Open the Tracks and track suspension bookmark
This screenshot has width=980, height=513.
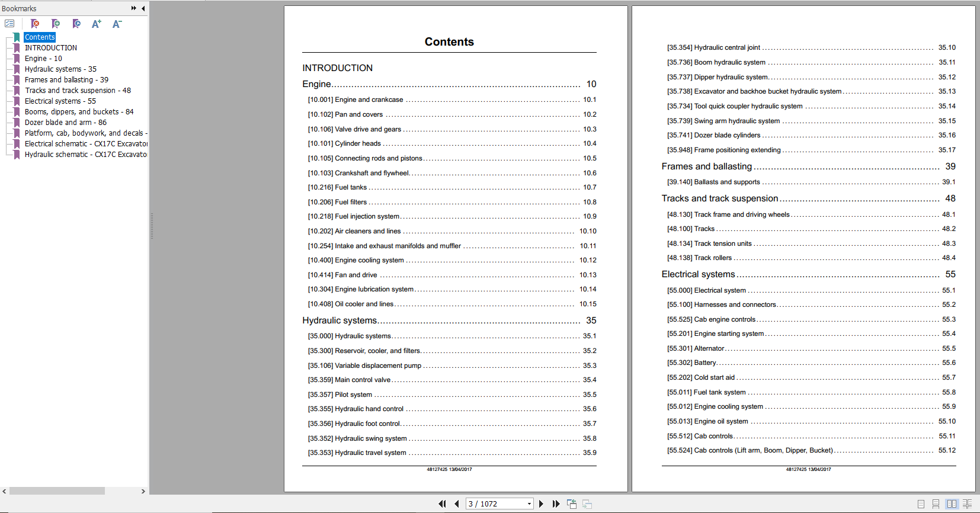[x=78, y=91]
